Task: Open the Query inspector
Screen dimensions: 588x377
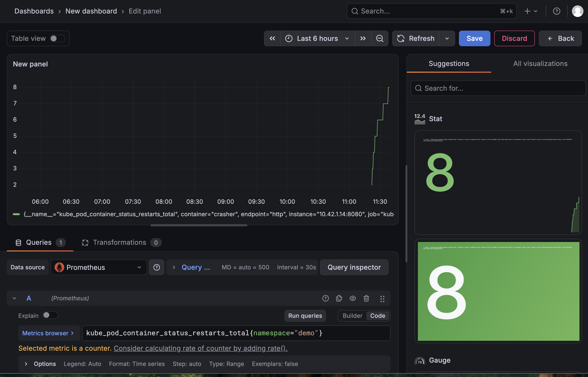Action: pos(354,267)
